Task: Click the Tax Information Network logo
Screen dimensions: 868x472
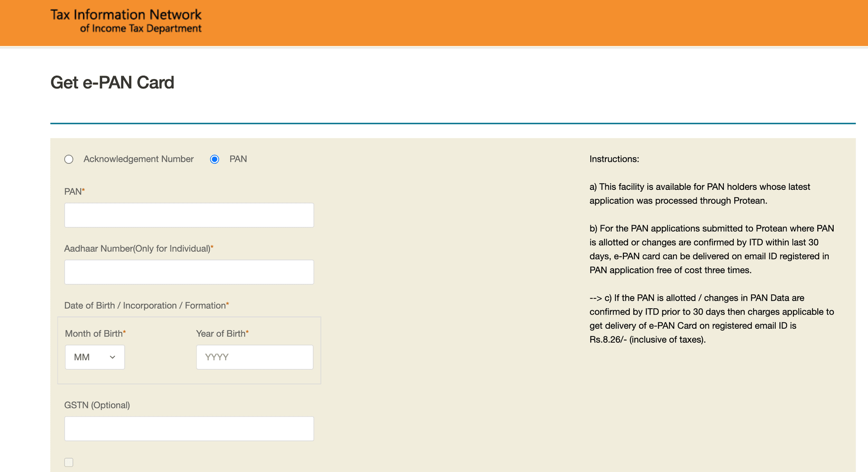Action: 126,21
